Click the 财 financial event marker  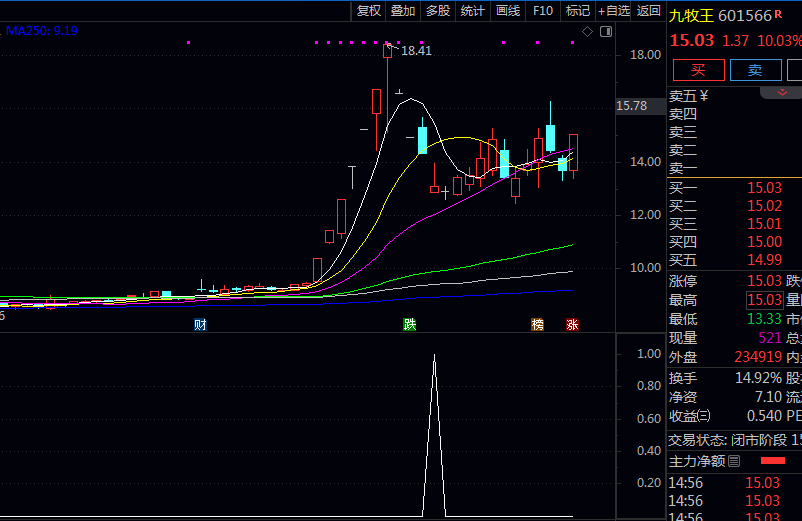pos(200,324)
